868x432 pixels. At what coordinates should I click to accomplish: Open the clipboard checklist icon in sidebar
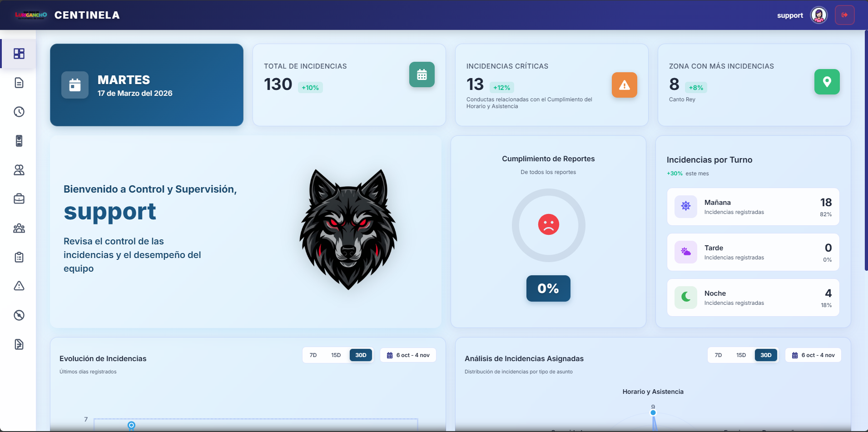coord(19,257)
